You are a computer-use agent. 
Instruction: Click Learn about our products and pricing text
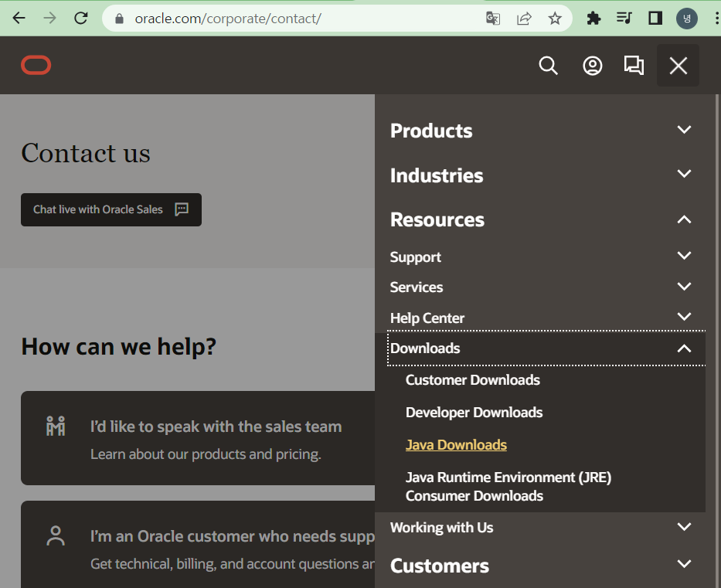click(206, 454)
